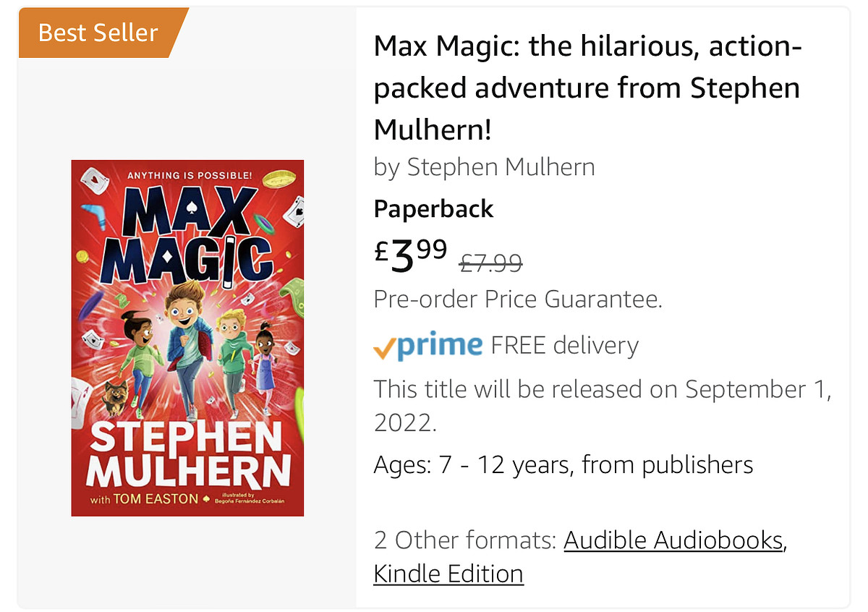Select the Paperback format label
The image size is (868, 612).
pos(433,209)
